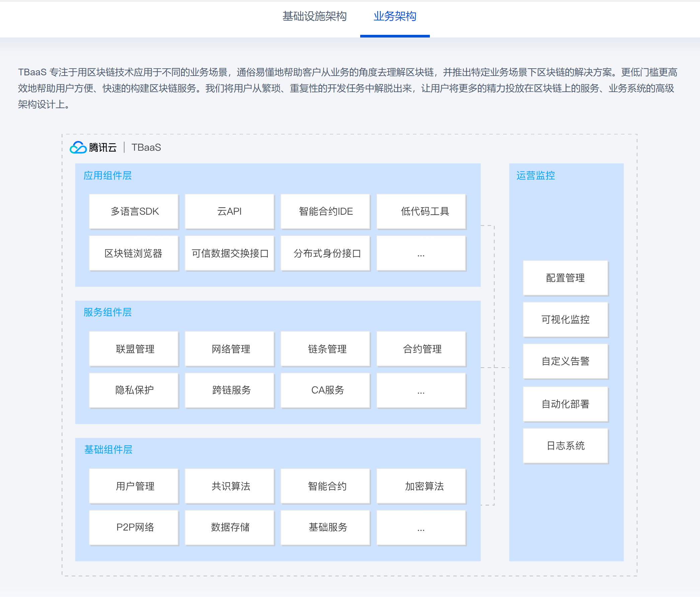Click the 可信数据交换接口 box
Screen dimensions: 700x597
coord(229,253)
